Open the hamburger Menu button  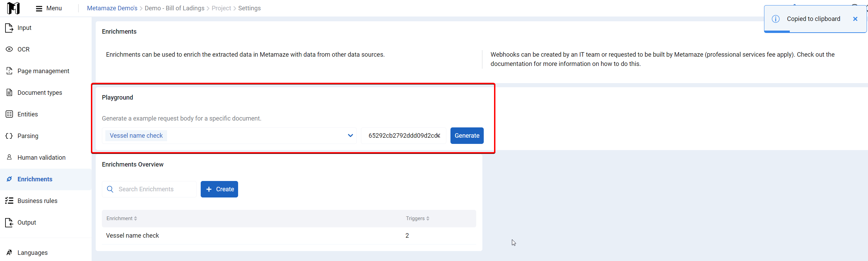[49, 8]
